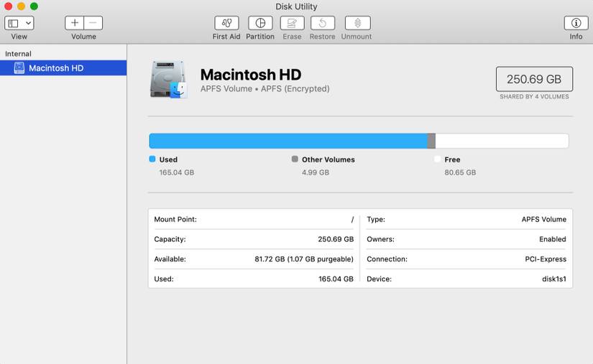Viewport: 593px width, 364px height.
Task: Click the Owners value 'Enabled'
Action: click(553, 239)
